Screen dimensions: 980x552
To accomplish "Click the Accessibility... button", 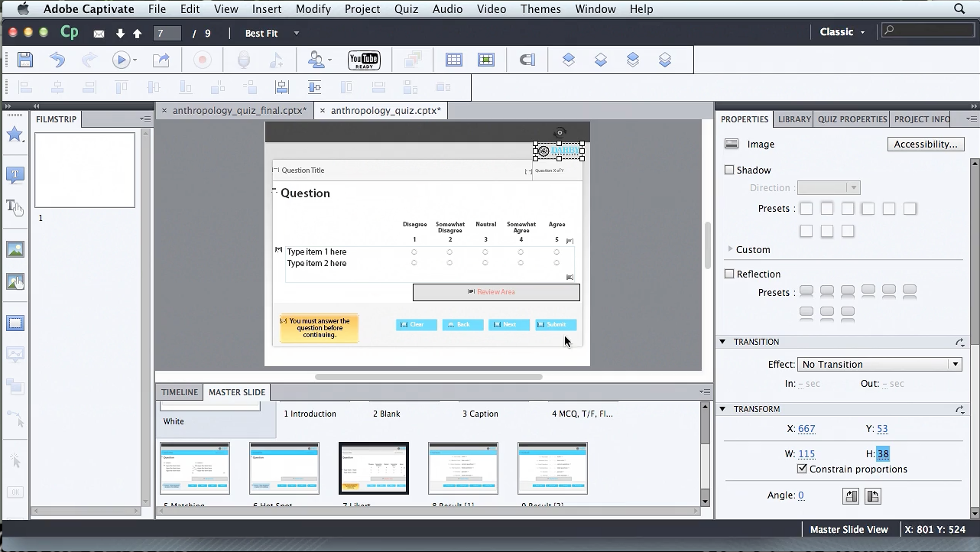I will [925, 144].
